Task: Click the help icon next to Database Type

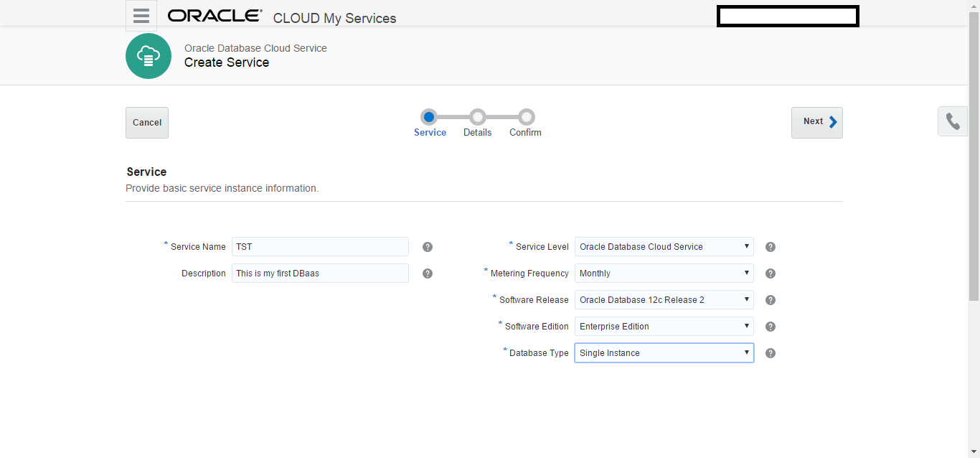Action: point(770,352)
